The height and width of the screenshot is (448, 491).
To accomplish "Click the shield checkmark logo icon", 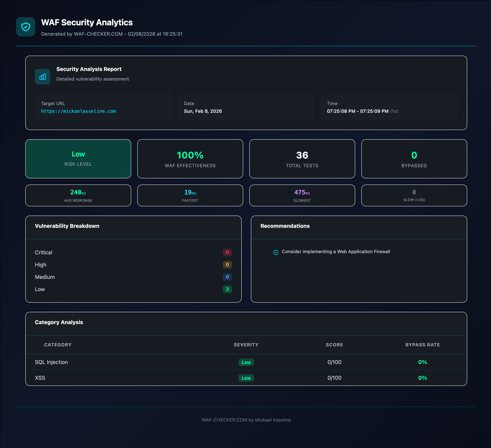I will tap(26, 27).
